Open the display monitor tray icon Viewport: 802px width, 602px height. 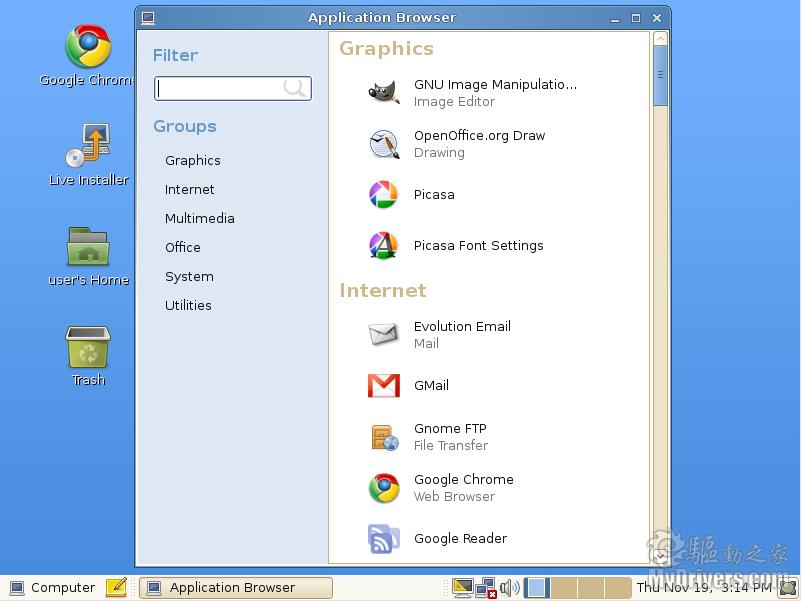(x=462, y=588)
